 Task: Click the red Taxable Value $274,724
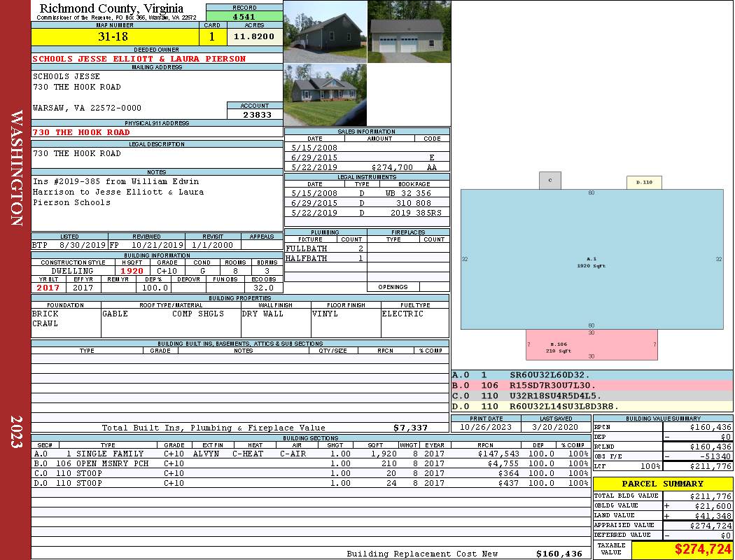[x=681, y=549]
